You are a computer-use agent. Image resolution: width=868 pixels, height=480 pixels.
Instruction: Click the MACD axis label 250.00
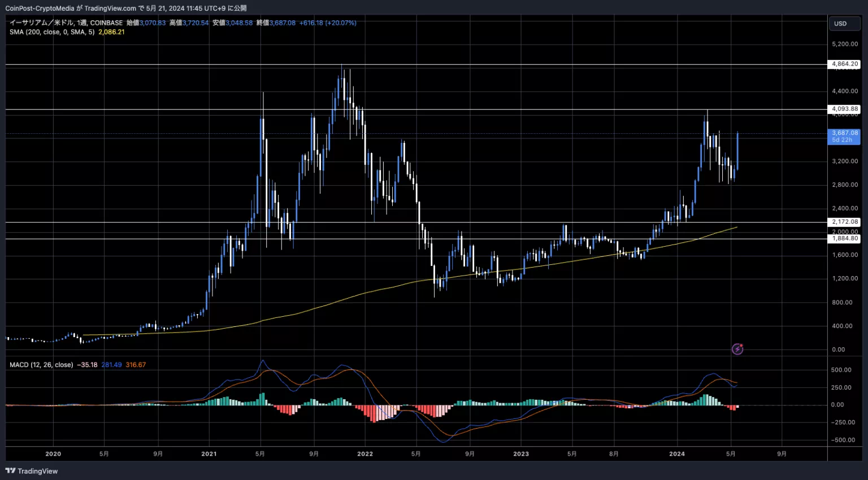(x=841, y=387)
